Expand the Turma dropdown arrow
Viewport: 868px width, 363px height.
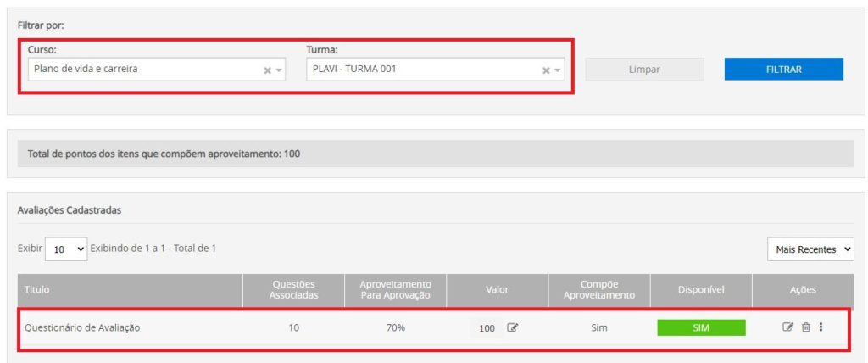coord(558,70)
